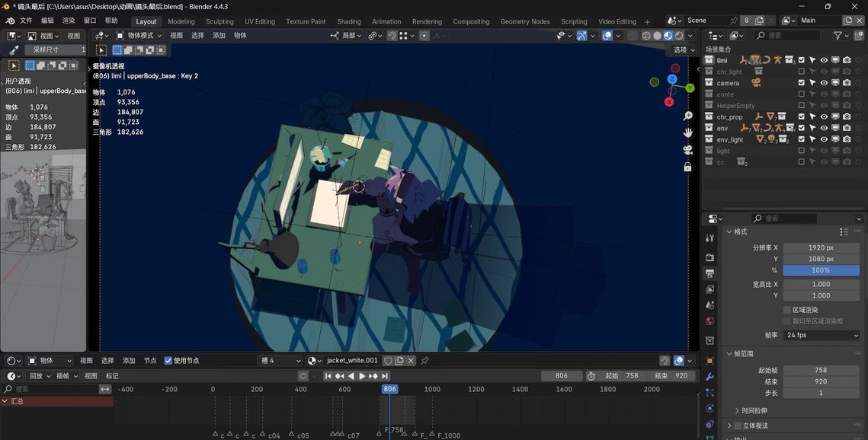The height and width of the screenshot is (440, 868).
Task: Open the Collection properties tab icon
Action: (x=709, y=340)
